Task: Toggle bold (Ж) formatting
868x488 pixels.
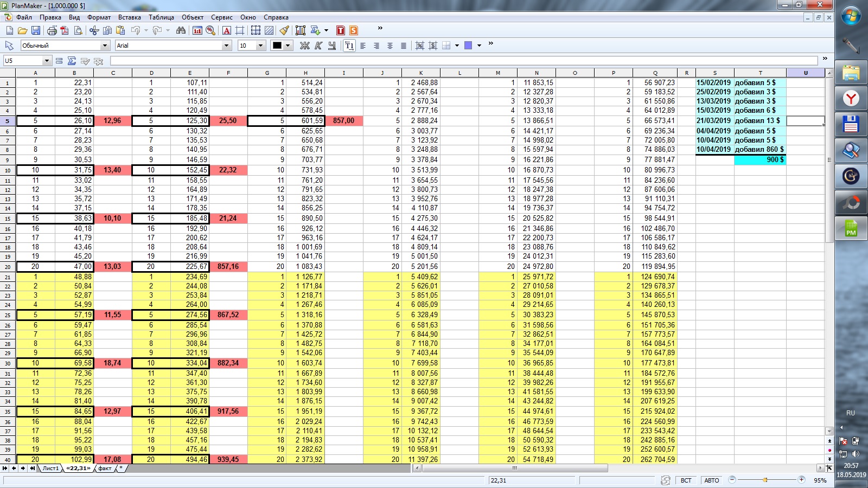Action: point(305,46)
